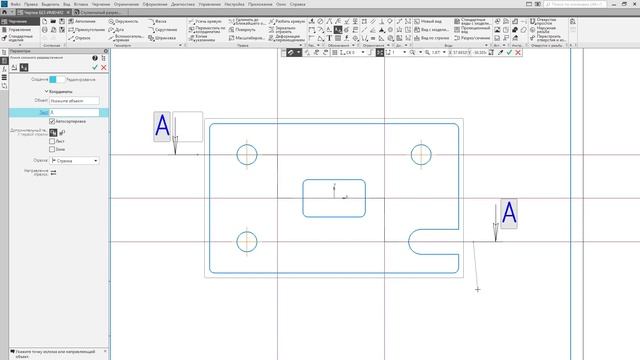The height and width of the screenshot is (360, 640).
Task: Toggle the link icon beside additional text button
Action: 62,133
